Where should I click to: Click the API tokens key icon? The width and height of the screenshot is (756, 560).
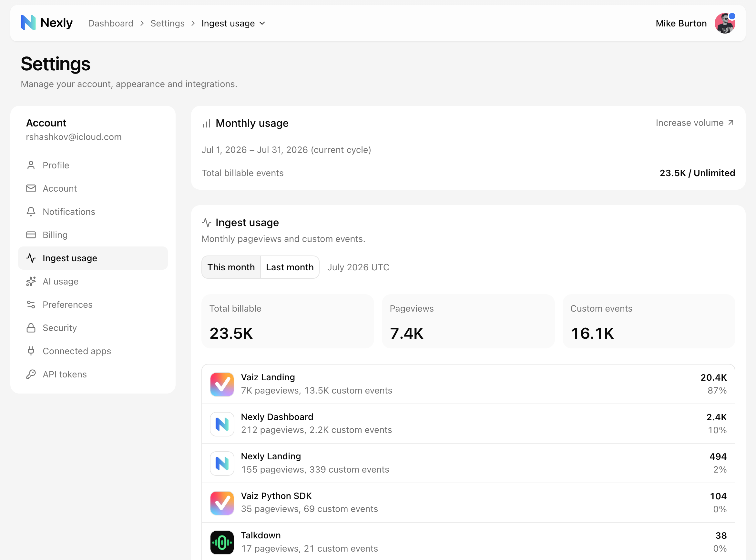[31, 374]
